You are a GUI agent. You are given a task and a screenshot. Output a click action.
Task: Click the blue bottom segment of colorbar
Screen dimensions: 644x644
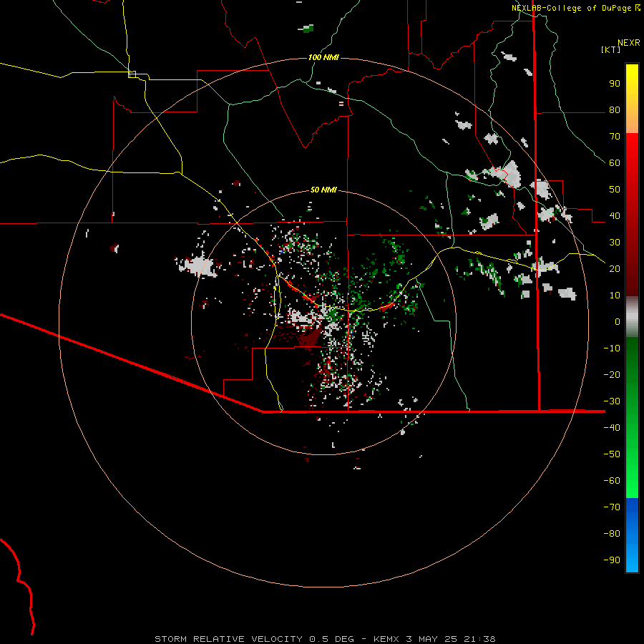(x=632, y=535)
